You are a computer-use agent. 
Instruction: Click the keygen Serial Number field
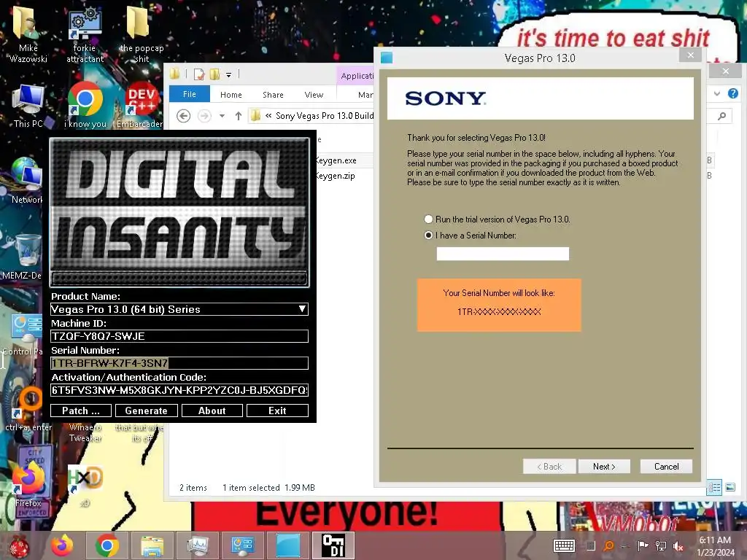coord(179,363)
